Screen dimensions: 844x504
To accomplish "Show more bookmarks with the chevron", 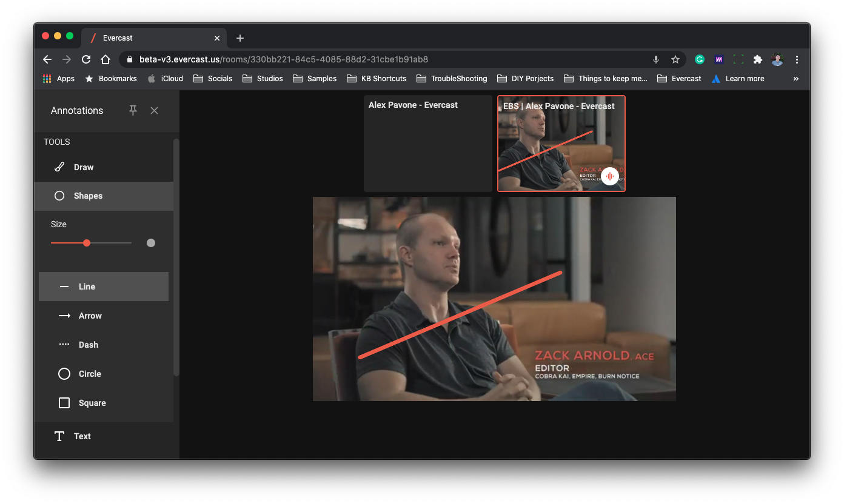I will coord(796,78).
